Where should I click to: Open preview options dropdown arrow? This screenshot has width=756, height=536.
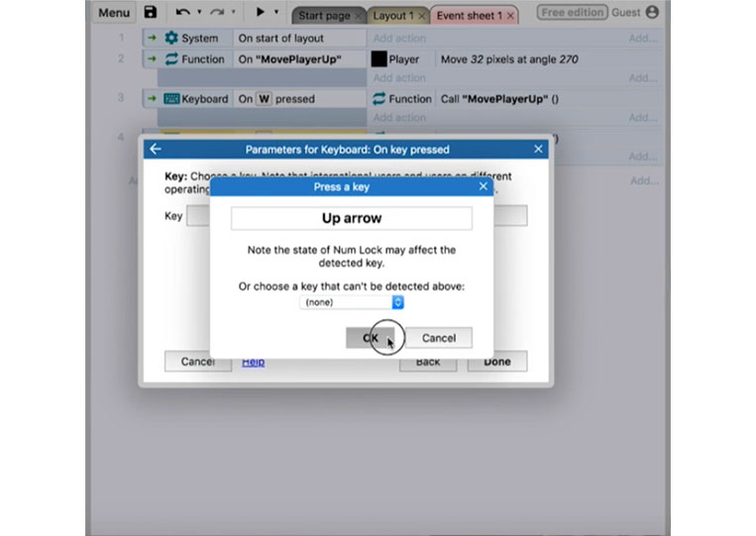point(276,12)
